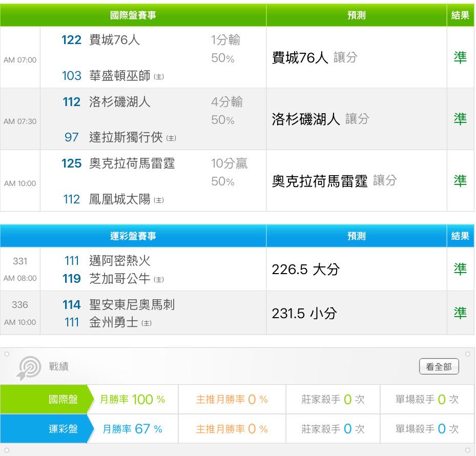Click the 月勝率 67 % stat
Screen dimensions: 476x456
[132, 429]
